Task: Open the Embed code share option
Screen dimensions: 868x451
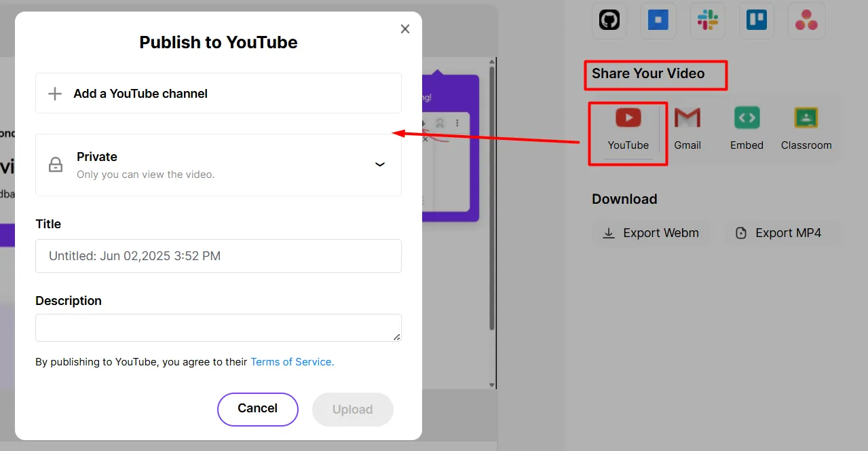Action: click(747, 128)
